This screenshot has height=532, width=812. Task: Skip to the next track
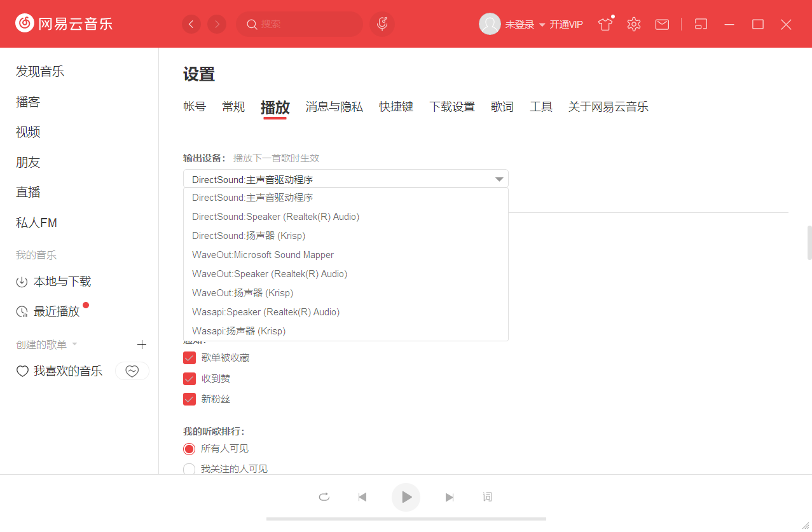click(x=450, y=497)
